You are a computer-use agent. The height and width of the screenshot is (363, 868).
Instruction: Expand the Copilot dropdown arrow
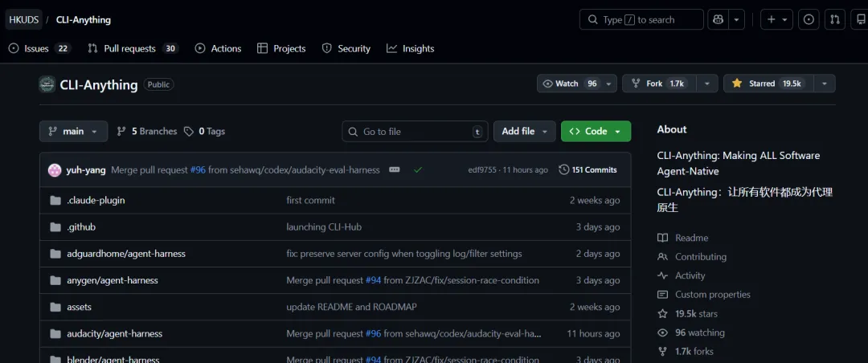tap(736, 19)
